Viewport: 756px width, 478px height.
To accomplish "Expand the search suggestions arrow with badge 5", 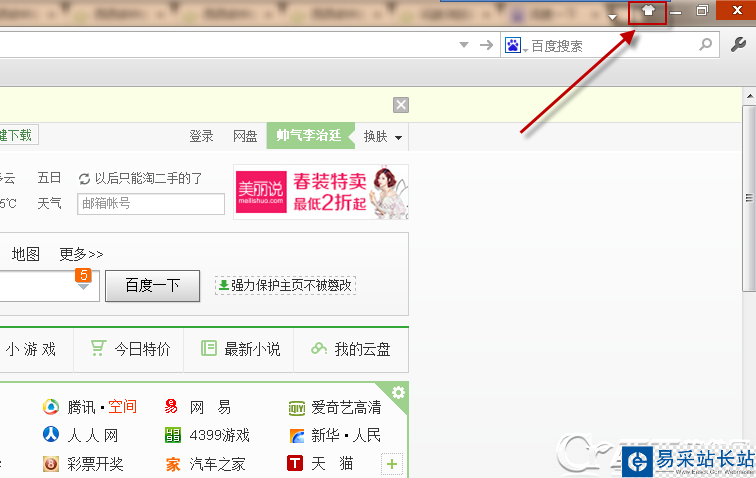I will point(83,286).
